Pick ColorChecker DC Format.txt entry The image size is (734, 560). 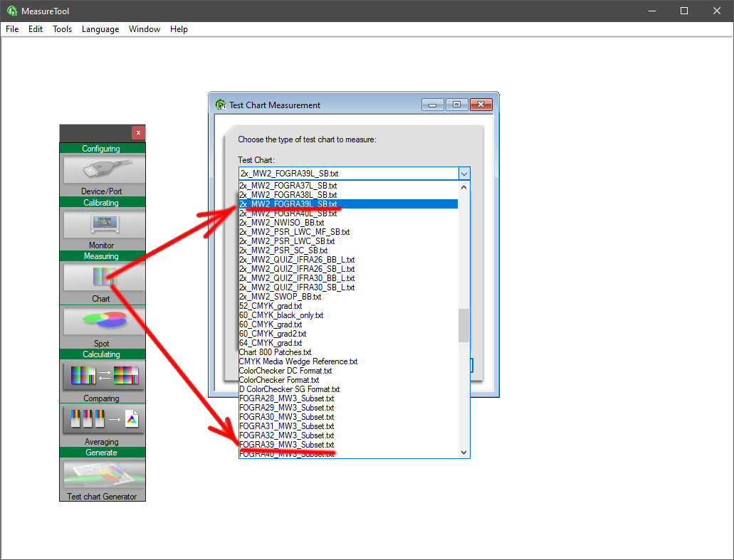point(285,371)
